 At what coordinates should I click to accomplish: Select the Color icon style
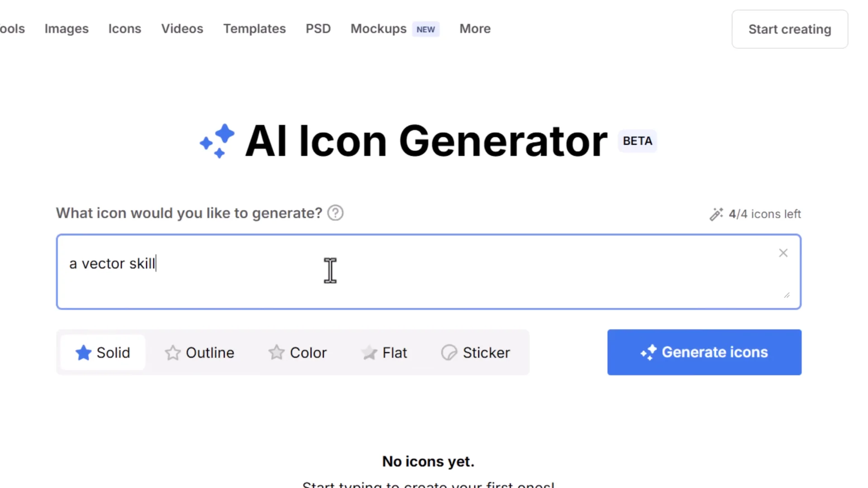pos(297,352)
